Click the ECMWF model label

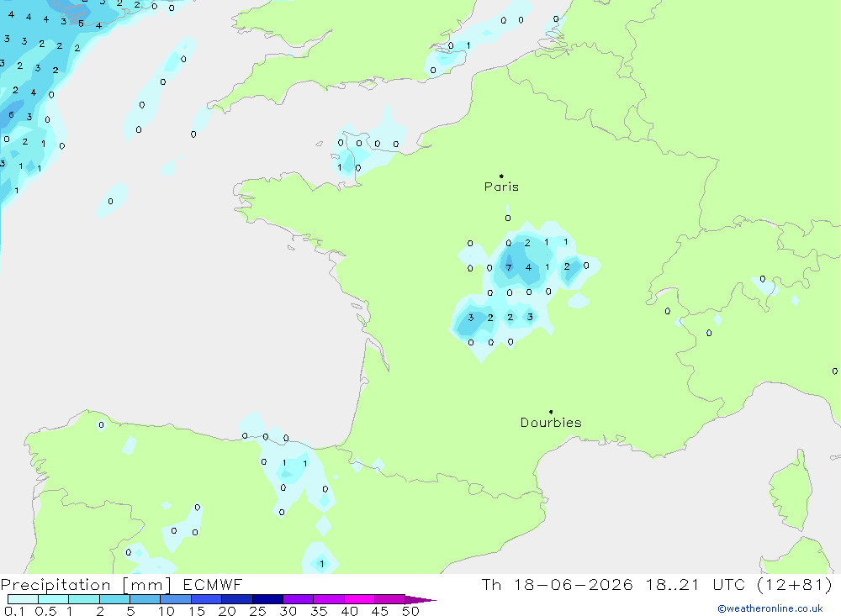tap(213, 584)
